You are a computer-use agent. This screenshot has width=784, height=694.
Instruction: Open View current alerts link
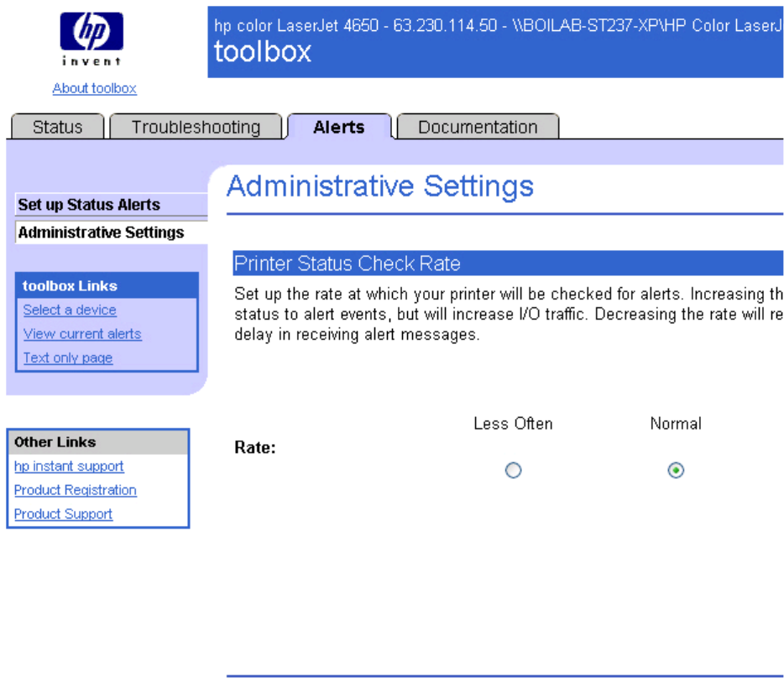(x=82, y=334)
